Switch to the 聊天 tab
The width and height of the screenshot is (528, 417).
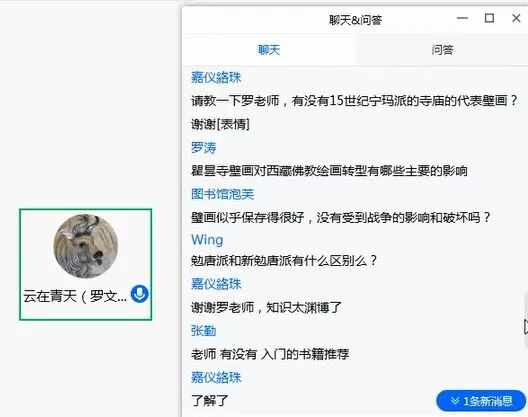[x=269, y=50]
